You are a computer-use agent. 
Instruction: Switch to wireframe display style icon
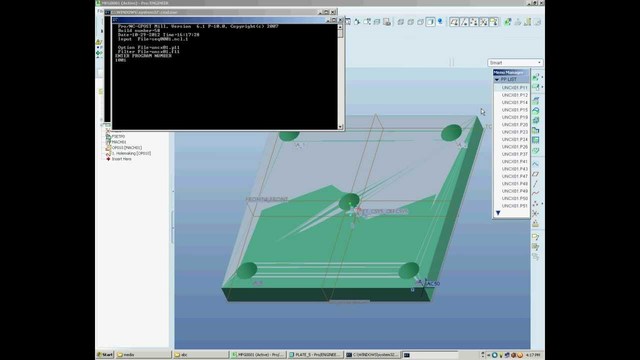[400, 22]
